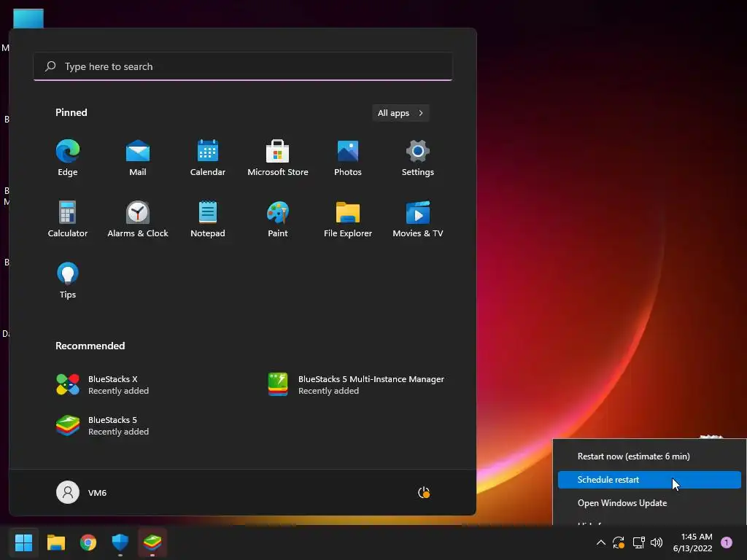This screenshot has width=747, height=560.
Task: Open the Tips app
Action: (x=68, y=281)
